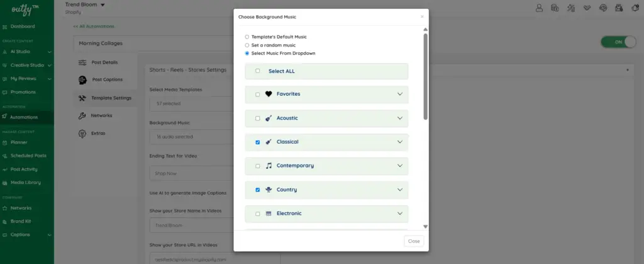
Task: Click the pencil design icon in header
Action: 571,8
